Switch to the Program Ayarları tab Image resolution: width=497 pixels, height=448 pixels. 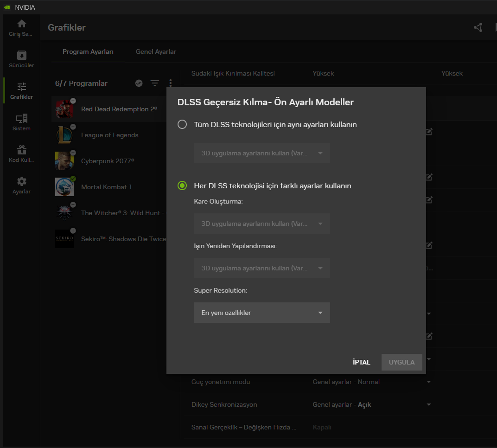point(88,51)
